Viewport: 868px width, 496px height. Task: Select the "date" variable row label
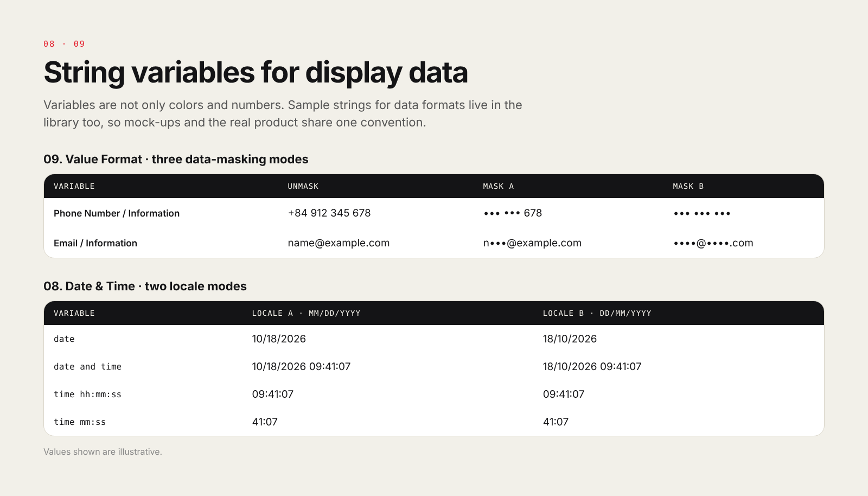tap(64, 339)
